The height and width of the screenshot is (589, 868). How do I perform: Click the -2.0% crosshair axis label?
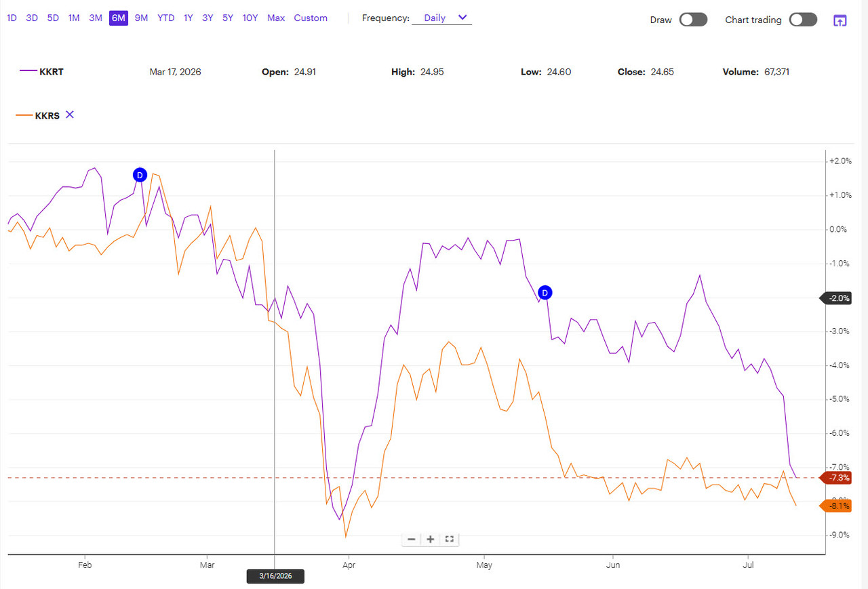(835, 298)
